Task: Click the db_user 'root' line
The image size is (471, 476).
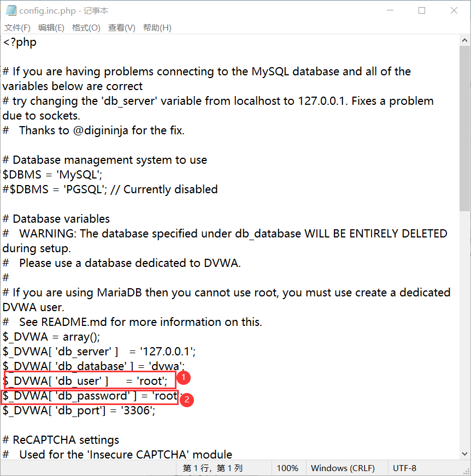Action: (x=85, y=381)
